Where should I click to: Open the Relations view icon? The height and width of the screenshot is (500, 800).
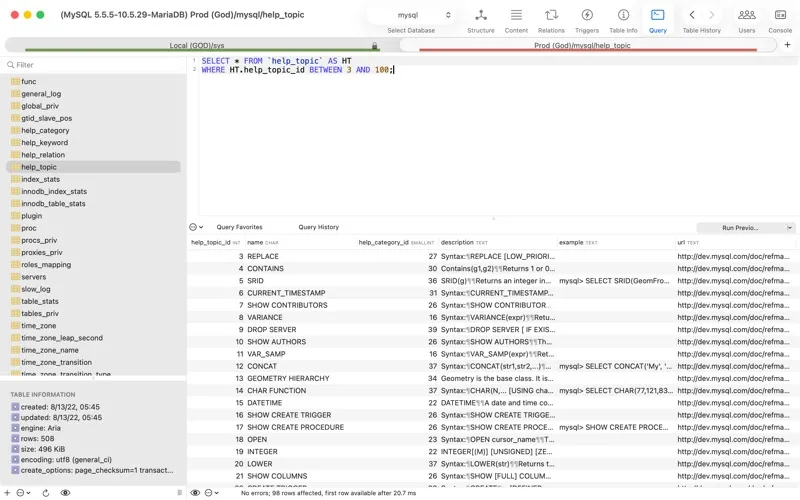point(551,15)
